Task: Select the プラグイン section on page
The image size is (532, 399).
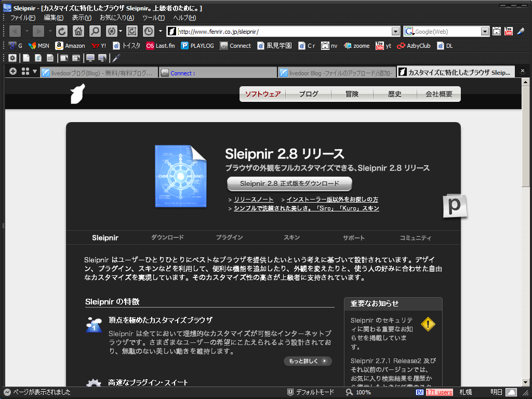Action: [229, 237]
